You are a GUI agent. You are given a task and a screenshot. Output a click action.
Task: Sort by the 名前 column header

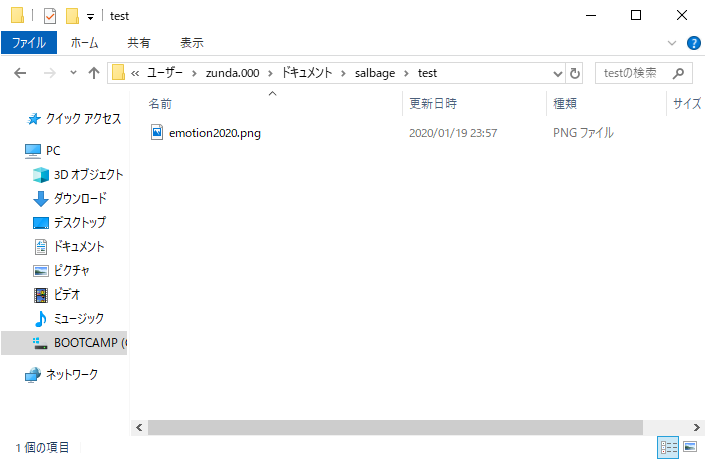pyautogui.click(x=160, y=104)
